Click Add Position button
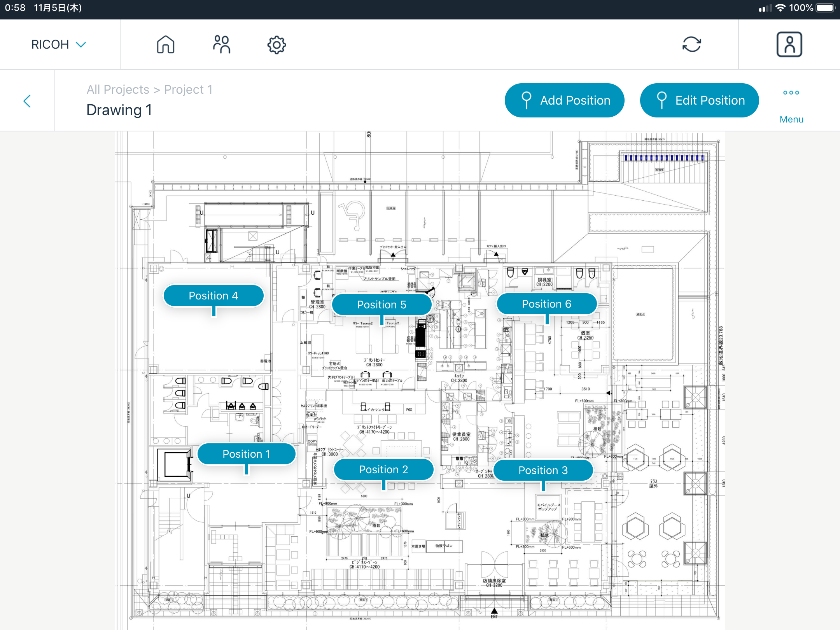The image size is (840, 630). 564,100
